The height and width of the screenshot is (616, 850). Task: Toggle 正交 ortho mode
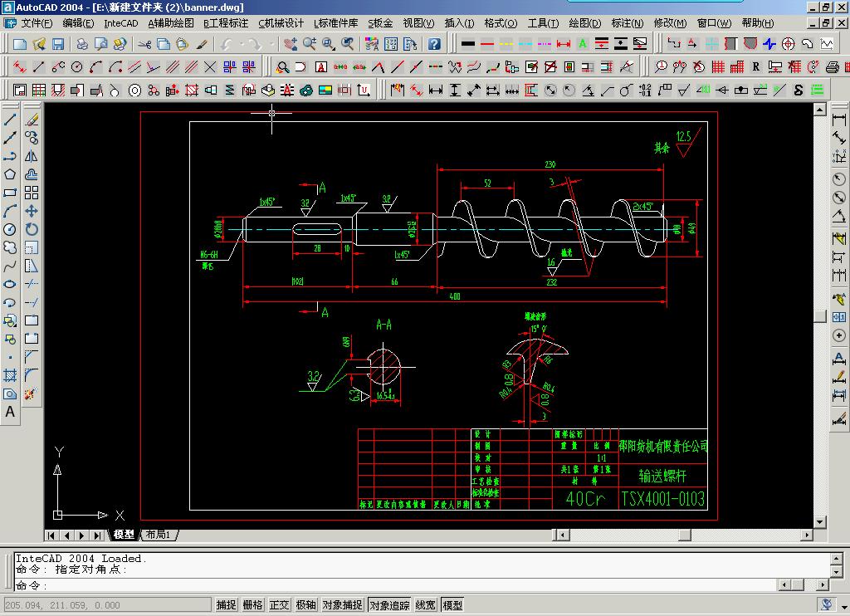tap(279, 604)
